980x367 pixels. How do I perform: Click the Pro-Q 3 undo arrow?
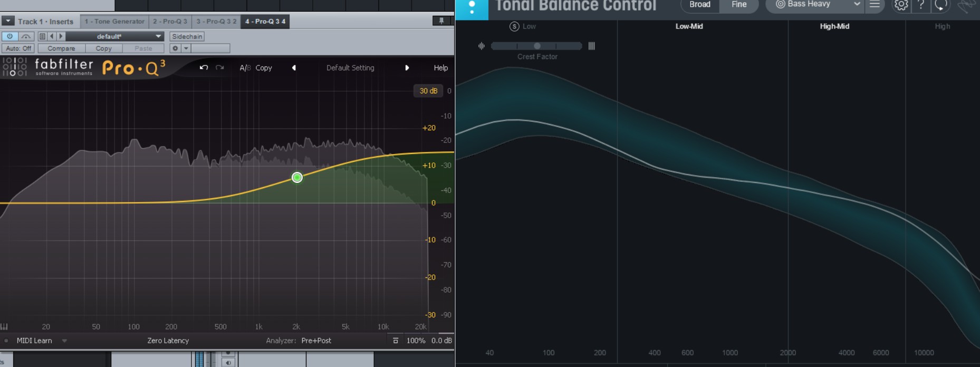204,67
